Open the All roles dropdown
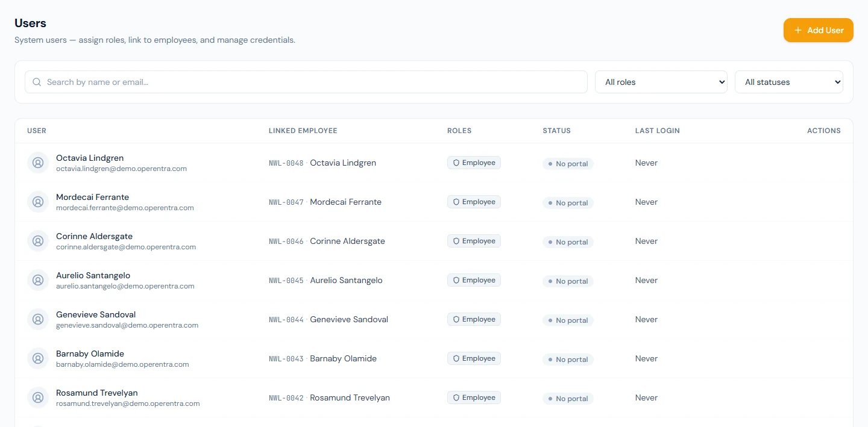 [x=661, y=82]
